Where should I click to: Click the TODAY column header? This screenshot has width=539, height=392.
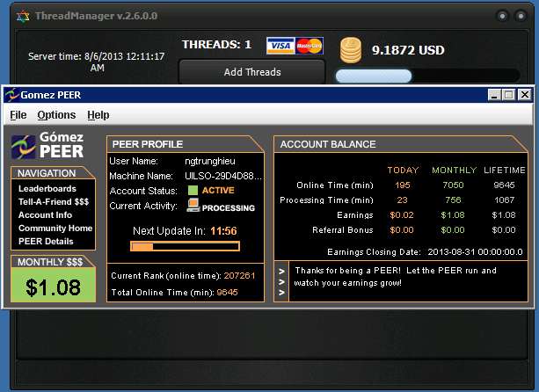point(403,170)
